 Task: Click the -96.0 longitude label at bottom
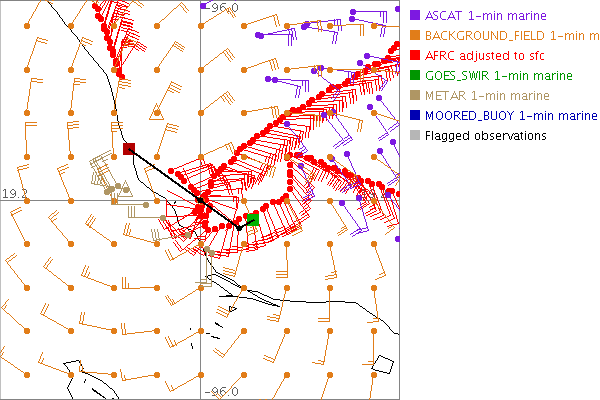coord(221,392)
